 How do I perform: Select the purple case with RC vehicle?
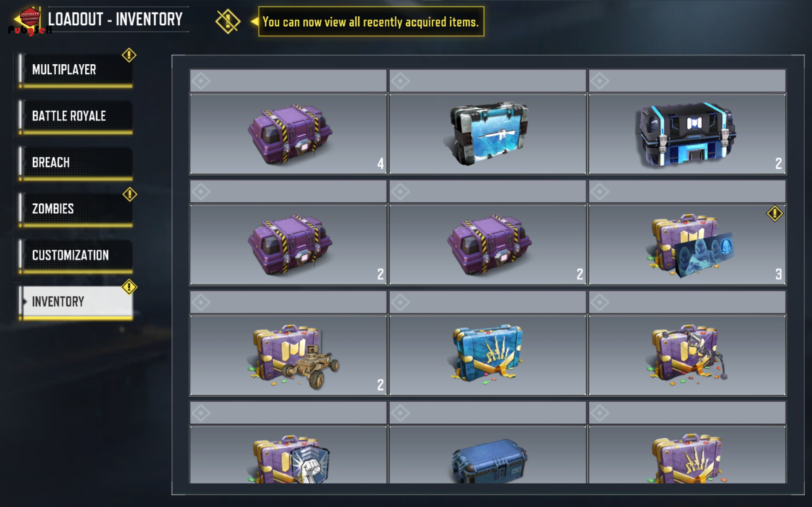click(288, 355)
